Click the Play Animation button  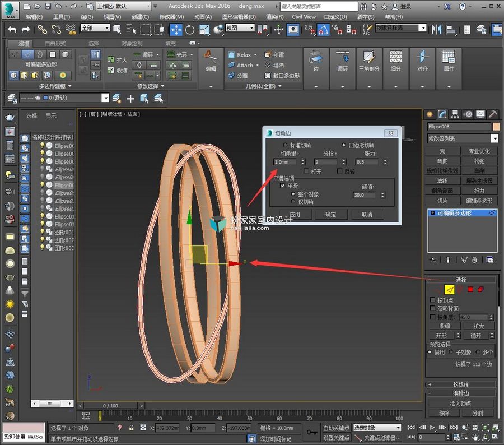coord(432,427)
